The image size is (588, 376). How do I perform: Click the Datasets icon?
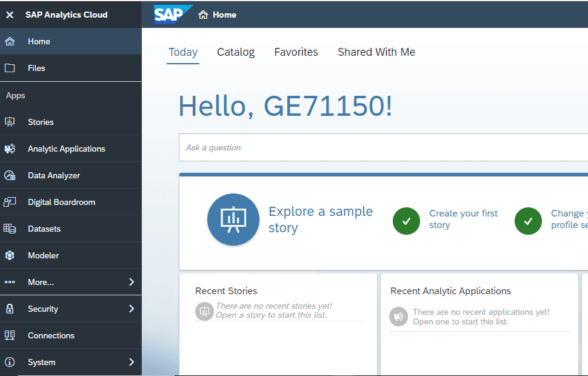[x=10, y=229]
